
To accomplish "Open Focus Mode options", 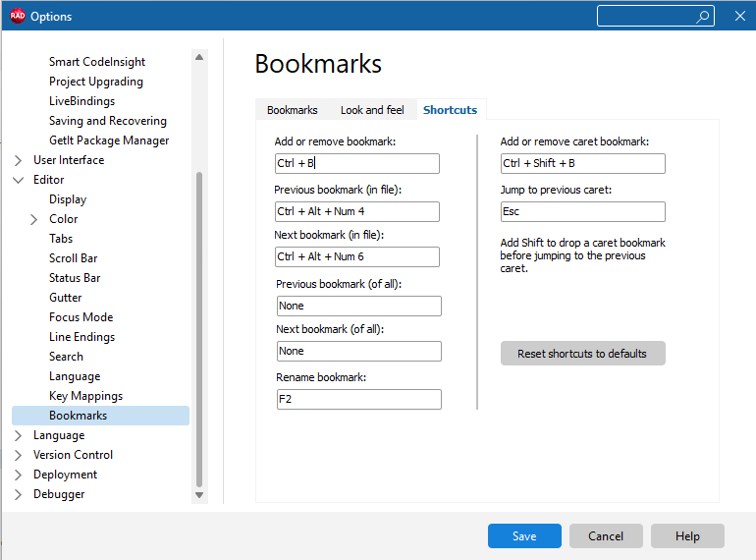I will point(81,317).
